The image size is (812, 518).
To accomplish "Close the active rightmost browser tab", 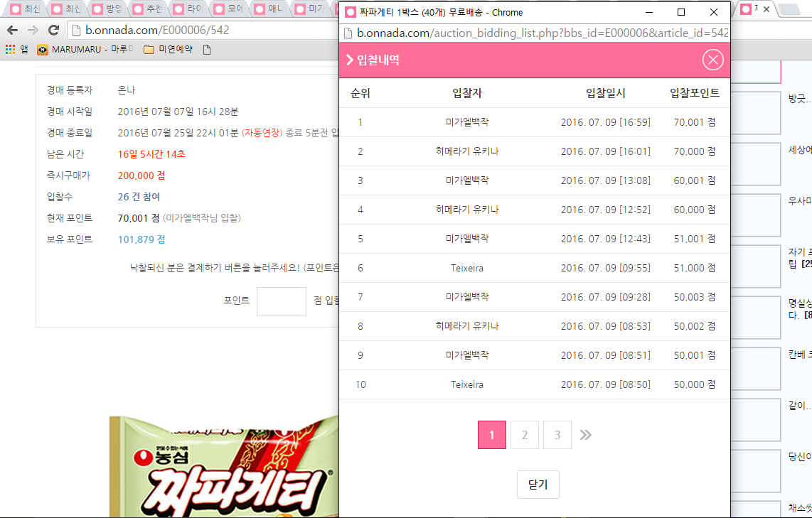I will tap(767, 9).
